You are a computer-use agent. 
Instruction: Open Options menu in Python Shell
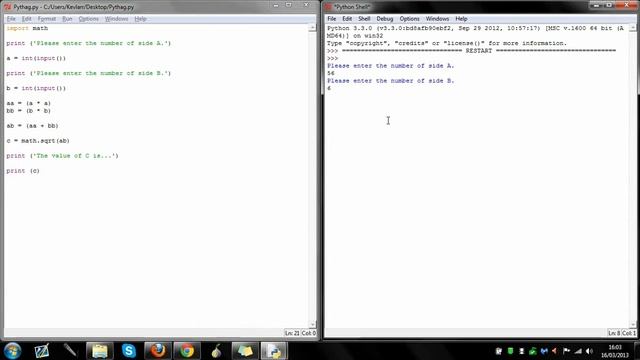409,19
